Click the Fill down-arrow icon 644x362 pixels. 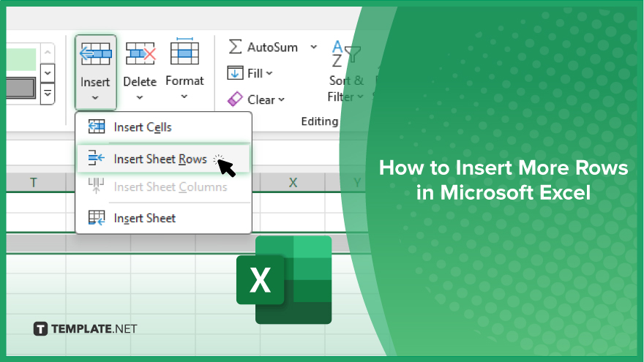point(235,73)
